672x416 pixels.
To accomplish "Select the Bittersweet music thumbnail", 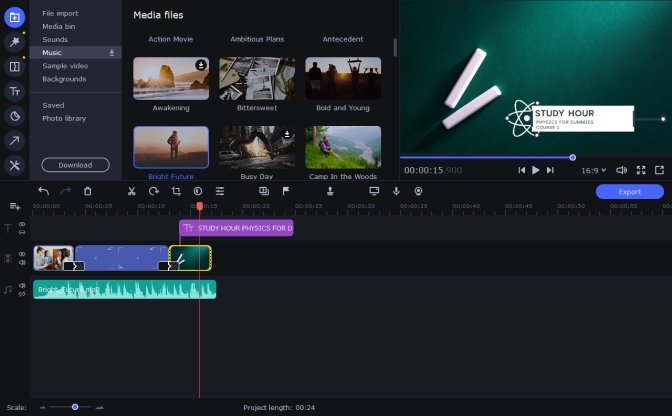I will (x=257, y=78).
